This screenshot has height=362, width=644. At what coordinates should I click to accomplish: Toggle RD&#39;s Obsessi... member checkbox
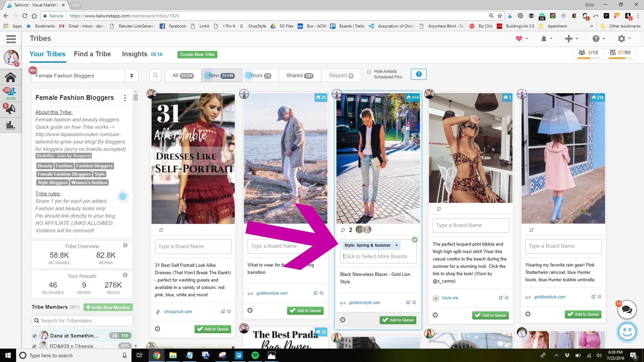(x=35, y=346)
